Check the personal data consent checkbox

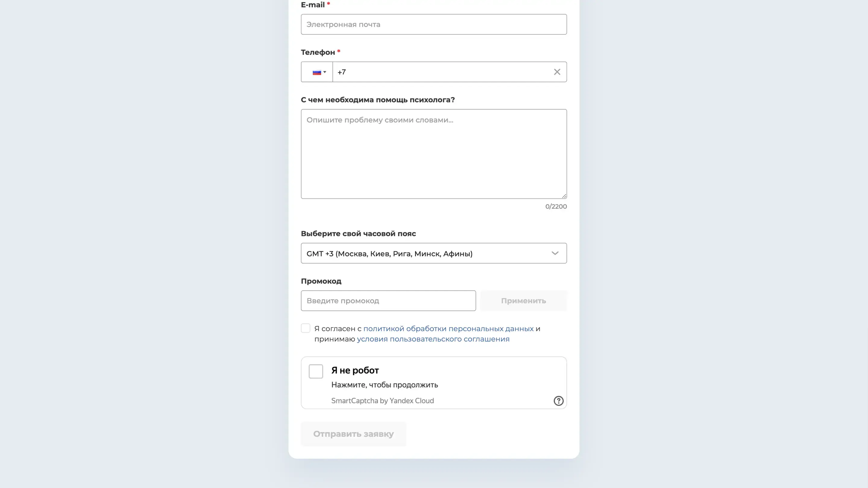point(306,328)
